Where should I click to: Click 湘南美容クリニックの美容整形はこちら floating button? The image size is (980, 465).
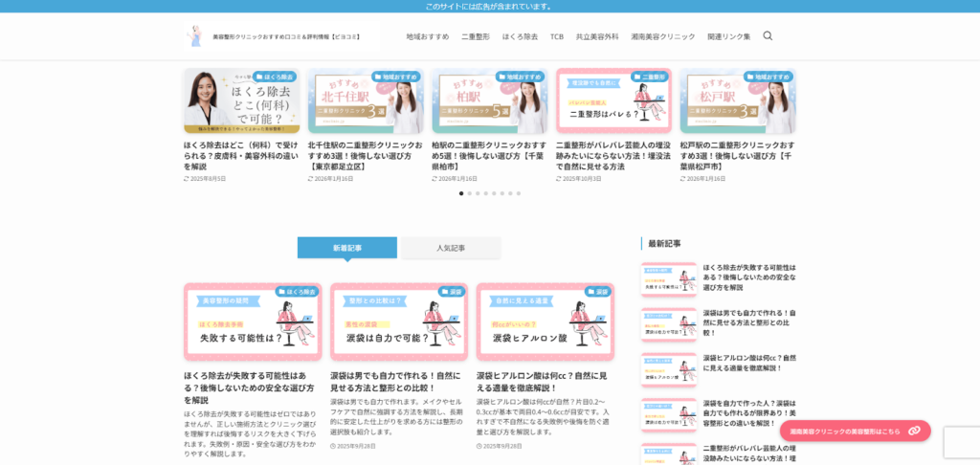click(855, 431)
